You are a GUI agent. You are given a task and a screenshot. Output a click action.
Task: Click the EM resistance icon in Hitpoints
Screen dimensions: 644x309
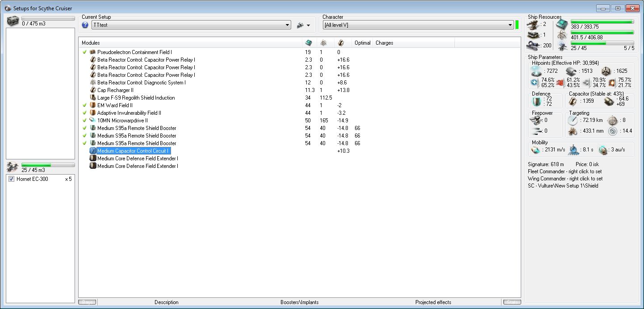pos(535,83)
